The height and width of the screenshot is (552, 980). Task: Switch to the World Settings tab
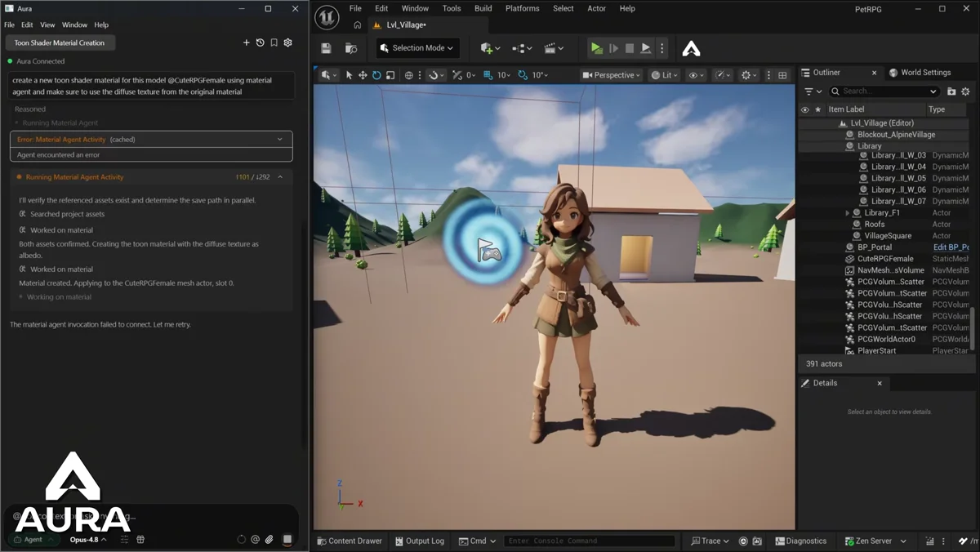920,73
